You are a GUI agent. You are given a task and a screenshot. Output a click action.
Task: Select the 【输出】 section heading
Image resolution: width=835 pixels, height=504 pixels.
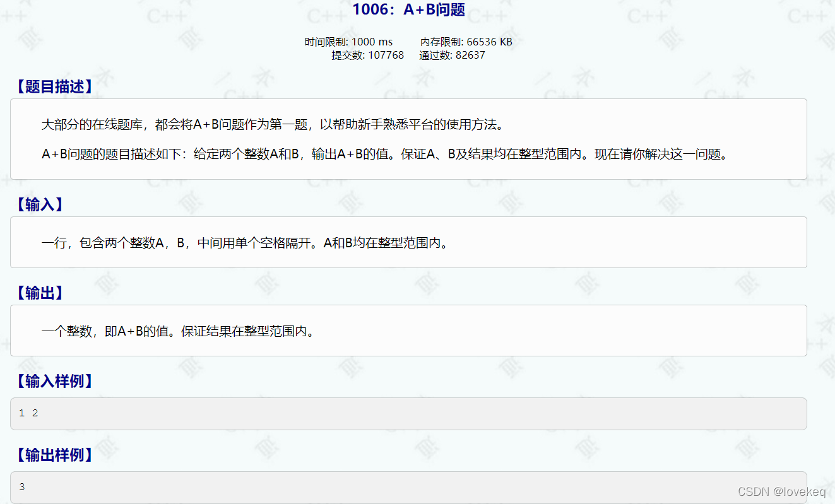(38, 293)
